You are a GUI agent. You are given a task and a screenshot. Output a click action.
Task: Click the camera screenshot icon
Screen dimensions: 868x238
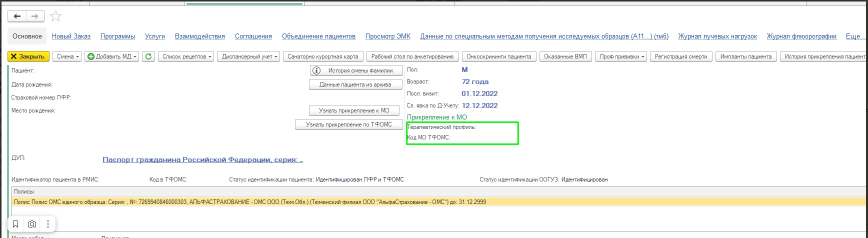click(x=32, y=224)
